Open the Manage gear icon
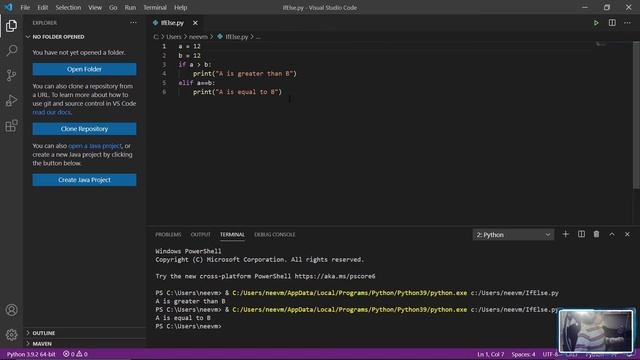 (11, 335)
